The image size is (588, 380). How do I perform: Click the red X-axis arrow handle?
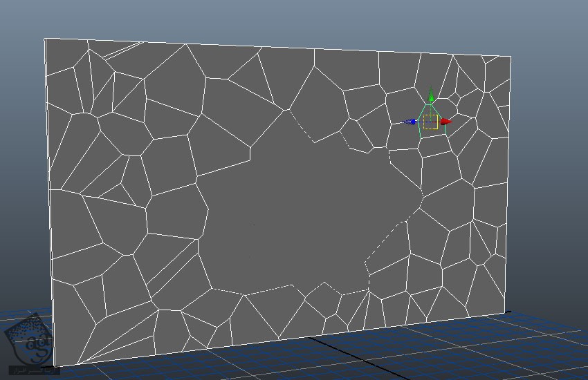pos(445,122)
